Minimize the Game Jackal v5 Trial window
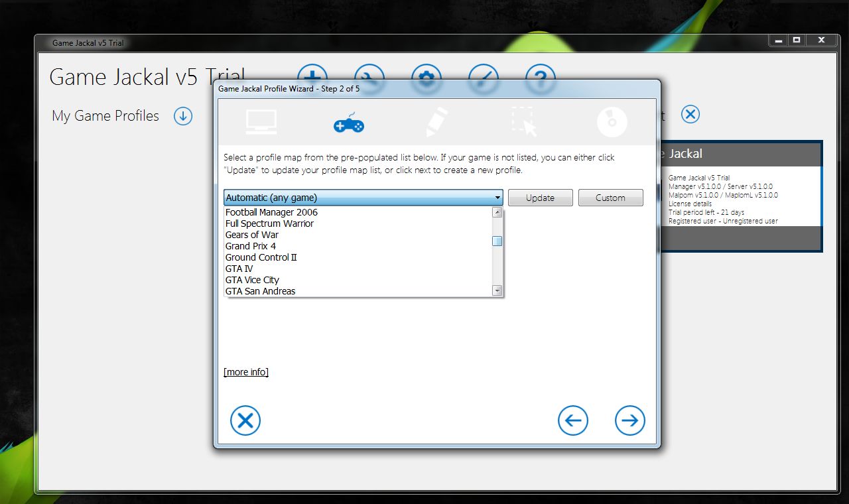 (x=779, y=40)
